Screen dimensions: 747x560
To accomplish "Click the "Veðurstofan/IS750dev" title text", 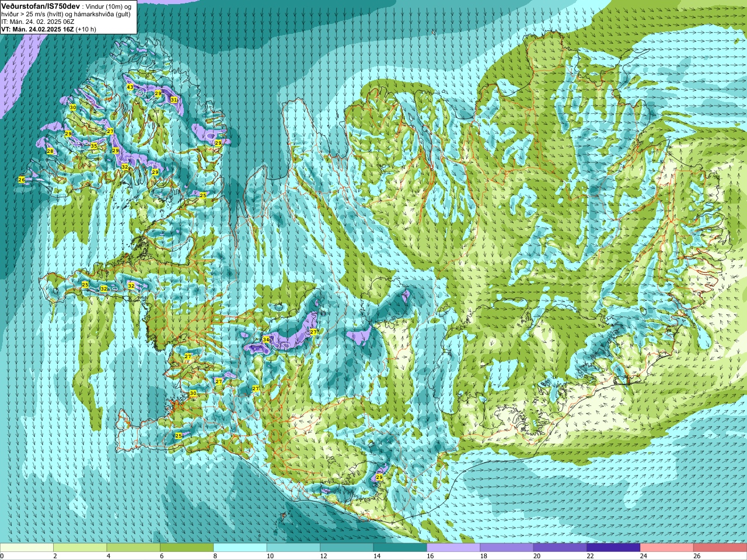I will pyautogui.click(x=40, y=5).
